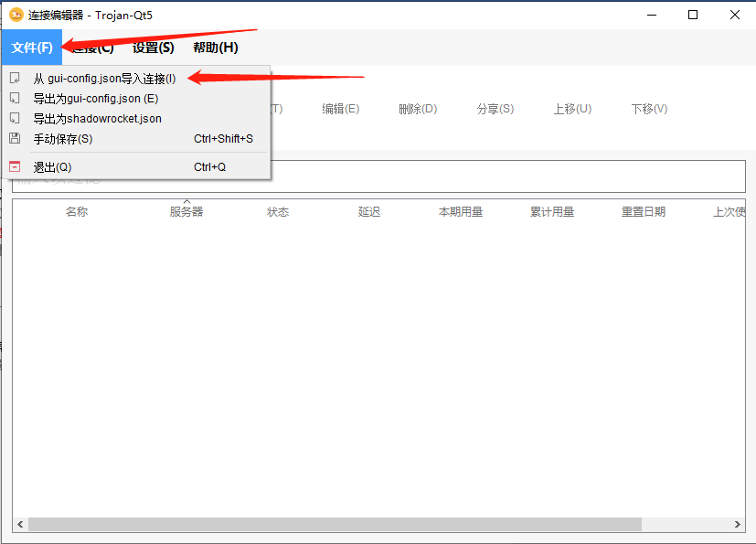The height and width of the screenshot is (544, 756).
Task: Click the import icon beside 从 gui-config.json导入连接
Action: (x=15, y=78)
